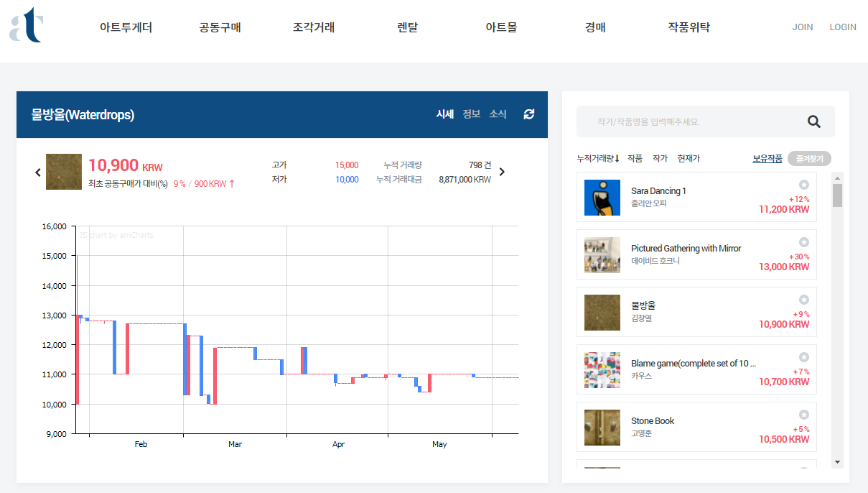
Task: Open the 렌탈 menu
Action: click(x=407, y=27)
